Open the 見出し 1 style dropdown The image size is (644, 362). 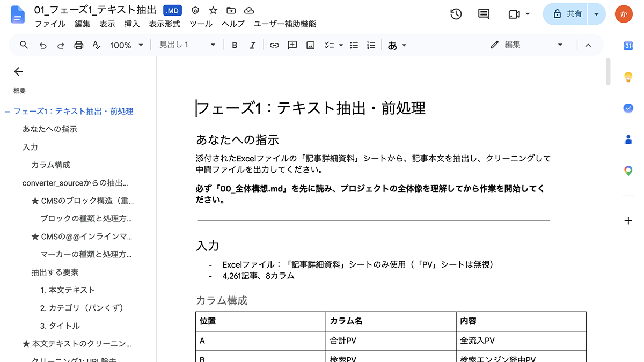(x=187, y=45)
